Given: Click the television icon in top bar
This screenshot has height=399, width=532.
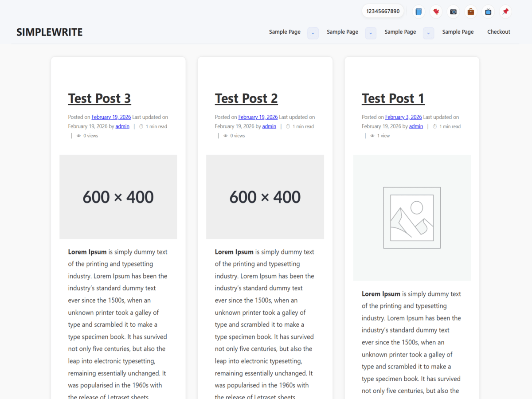Looking at the screenshot, I should 488,12.
